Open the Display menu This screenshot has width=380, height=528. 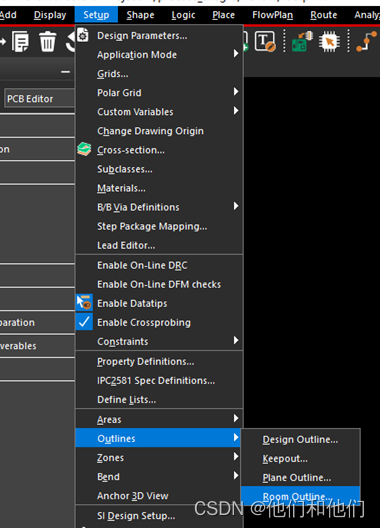pos(50,15)
